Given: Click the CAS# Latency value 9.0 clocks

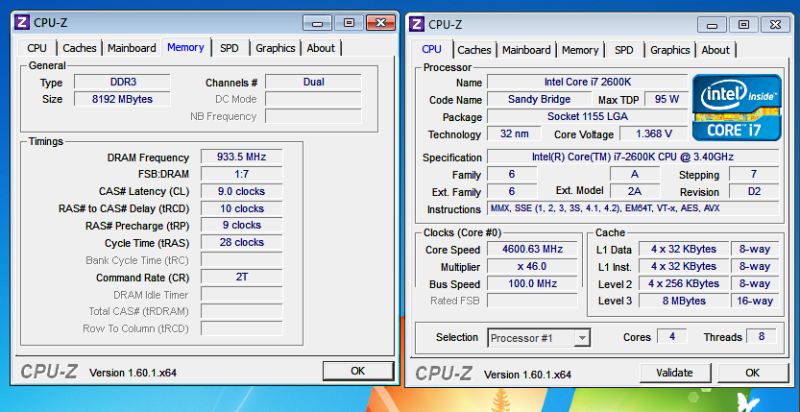Looking at the screenshot, I should click(241, 191).
